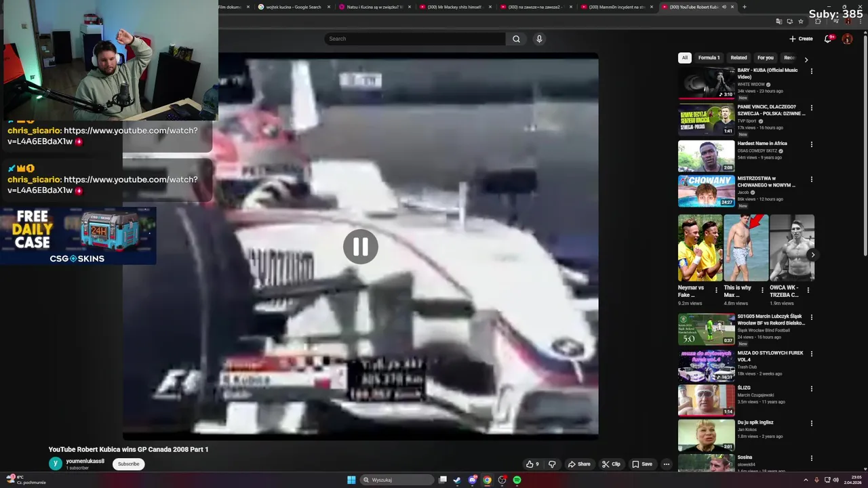Activate voice search microphone icon
Image resolution: width=868 pixels, height=488 pixels.
(539, 39)
